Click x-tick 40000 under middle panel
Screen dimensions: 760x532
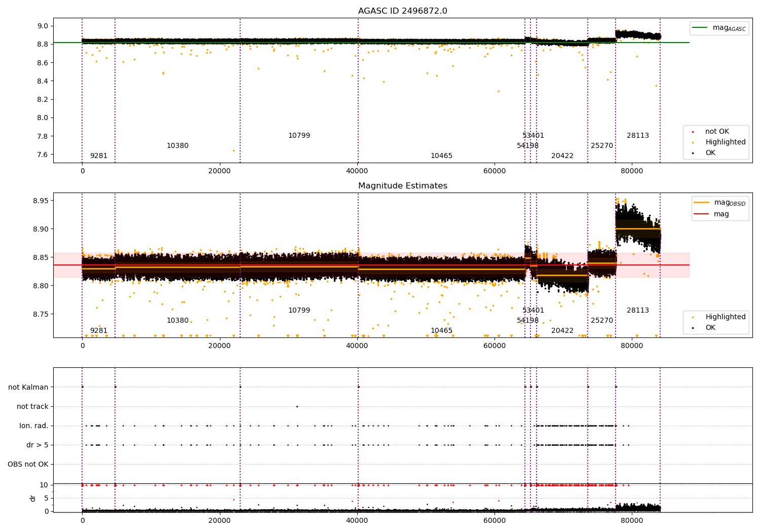tap(357, 346)
